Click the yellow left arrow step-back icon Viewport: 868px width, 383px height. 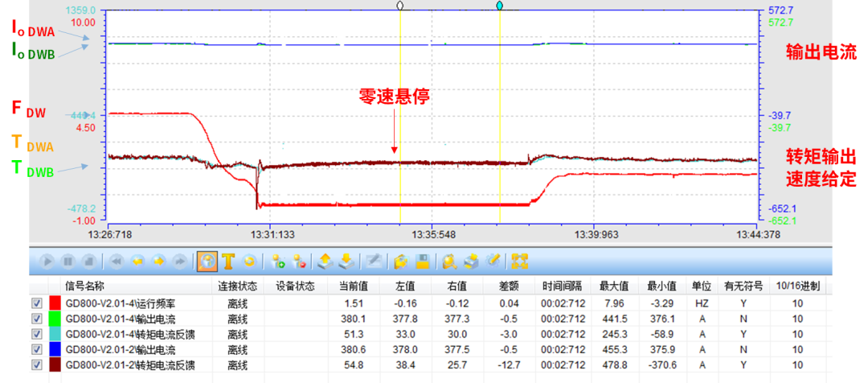[137, 262]
